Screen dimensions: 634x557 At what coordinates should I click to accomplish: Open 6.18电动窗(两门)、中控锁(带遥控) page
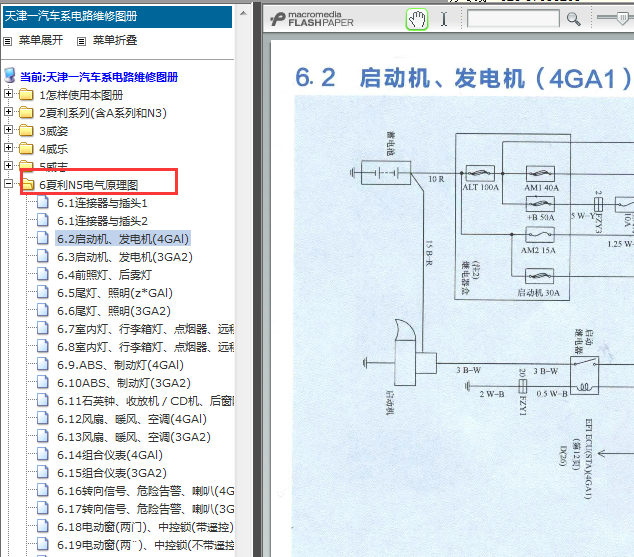pos(145,527)
